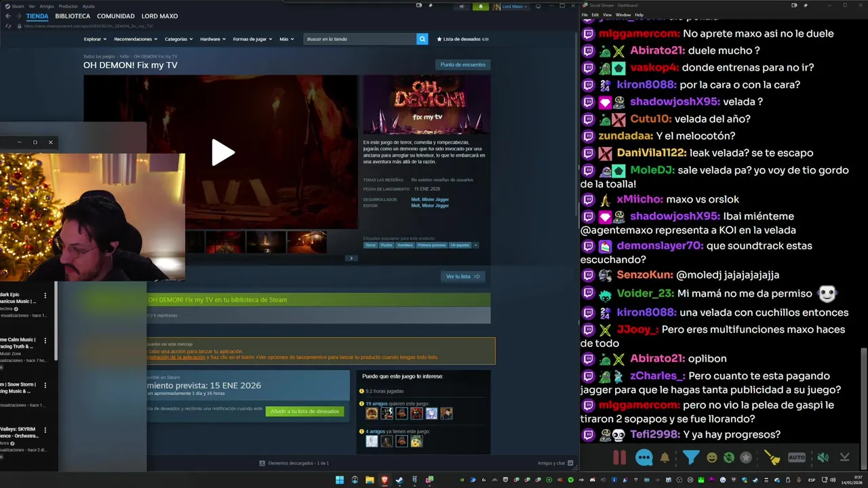Expand the Categorías dropdown
Viewport: 868px width, 488px height.
pos(178,39)
